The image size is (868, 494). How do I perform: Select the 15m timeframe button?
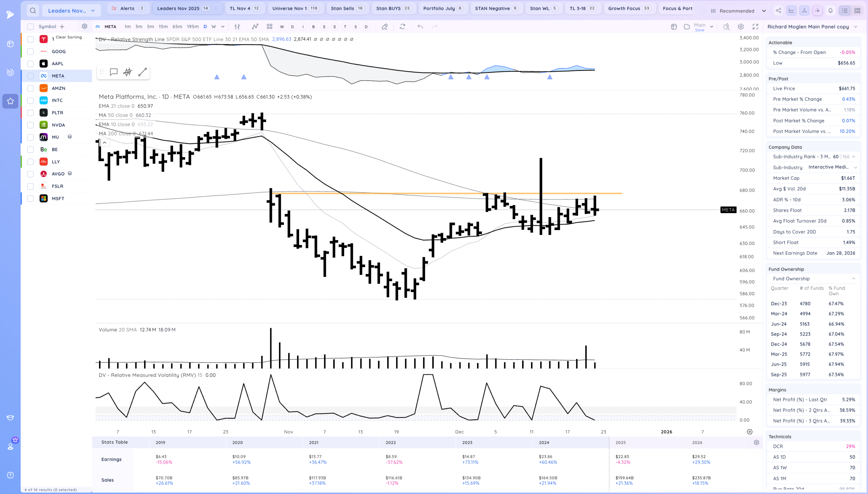tap(163, 26)
